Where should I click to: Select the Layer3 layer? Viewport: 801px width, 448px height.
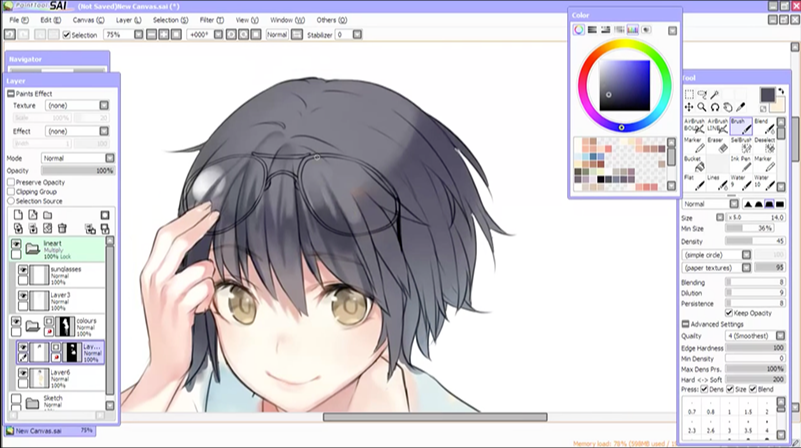point(62,298)
